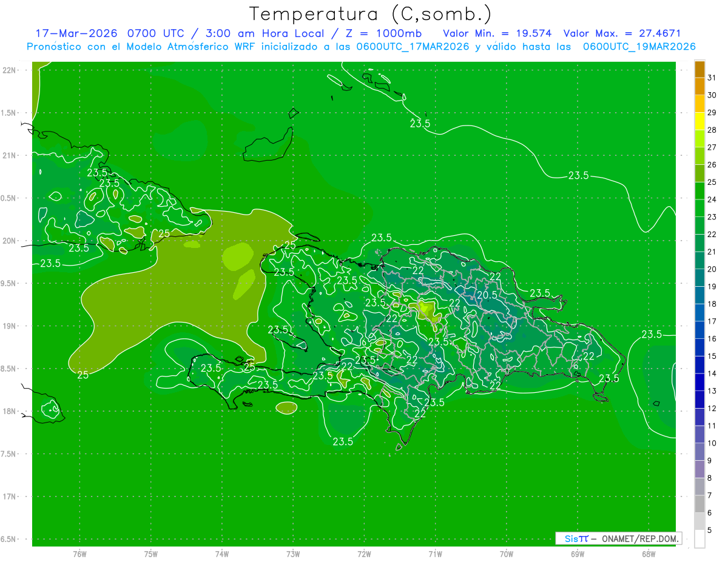
Task: Pick the teal swatch between legend 19 and 20
Action: [699, 278]
